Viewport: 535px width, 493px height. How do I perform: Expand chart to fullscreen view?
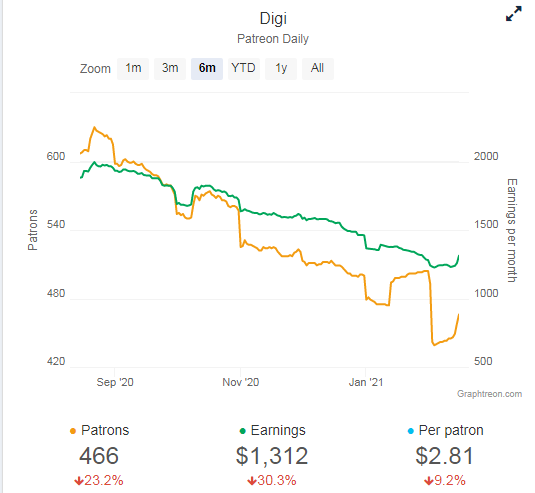(x=514, y=14)
